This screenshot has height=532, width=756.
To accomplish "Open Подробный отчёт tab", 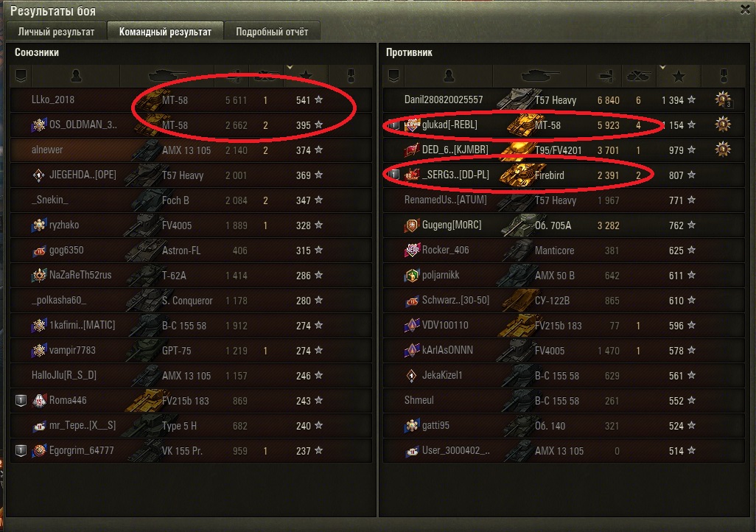I will [x=272, y=32].
